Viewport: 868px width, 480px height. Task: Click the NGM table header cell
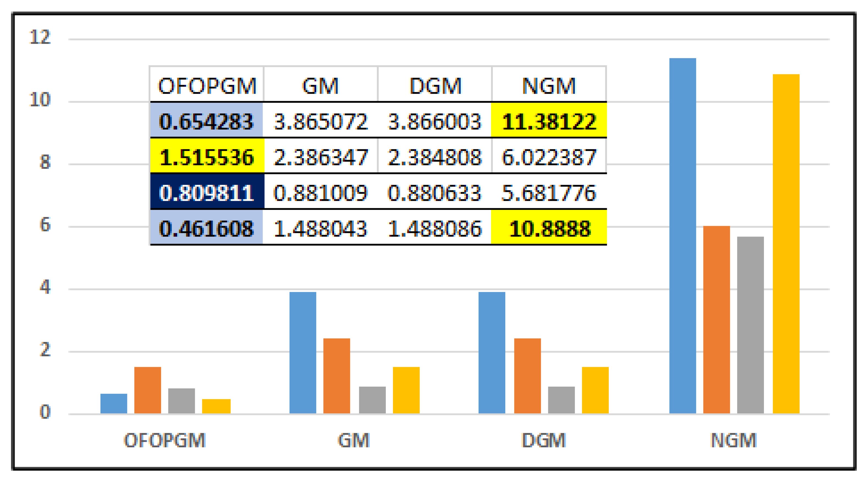point(549,85)
